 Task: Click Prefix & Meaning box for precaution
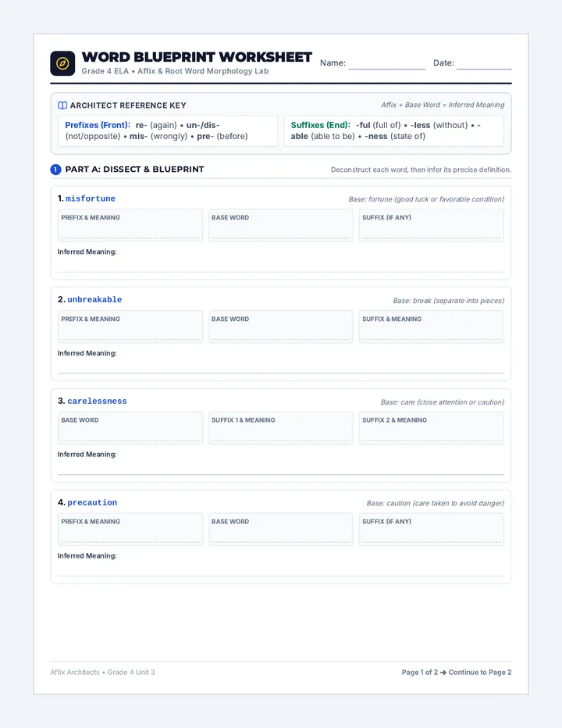tap(130, 529)
